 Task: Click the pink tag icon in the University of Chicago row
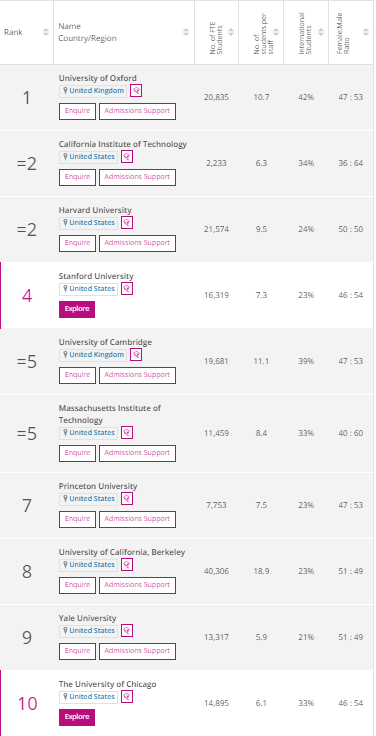point(127,697)
